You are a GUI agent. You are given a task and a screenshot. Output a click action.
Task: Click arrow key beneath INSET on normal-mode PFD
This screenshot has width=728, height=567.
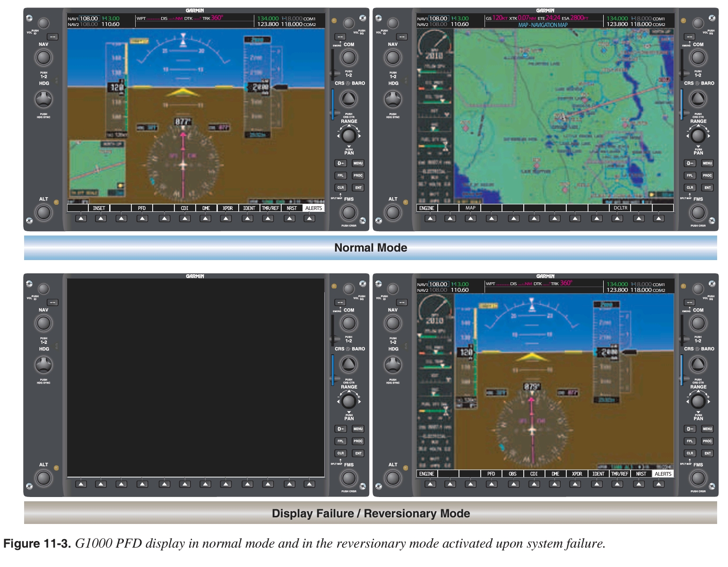tap(101, 218)
